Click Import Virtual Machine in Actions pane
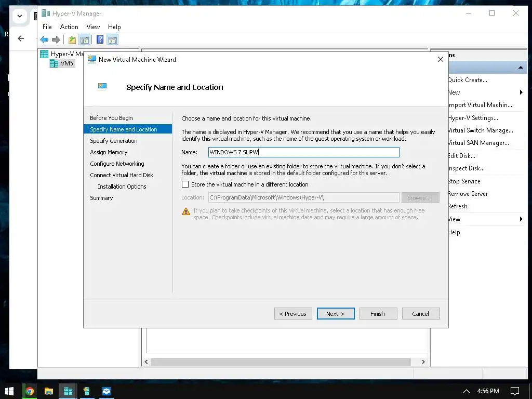This screenshot has height=399, width=532. coord(480,105)
